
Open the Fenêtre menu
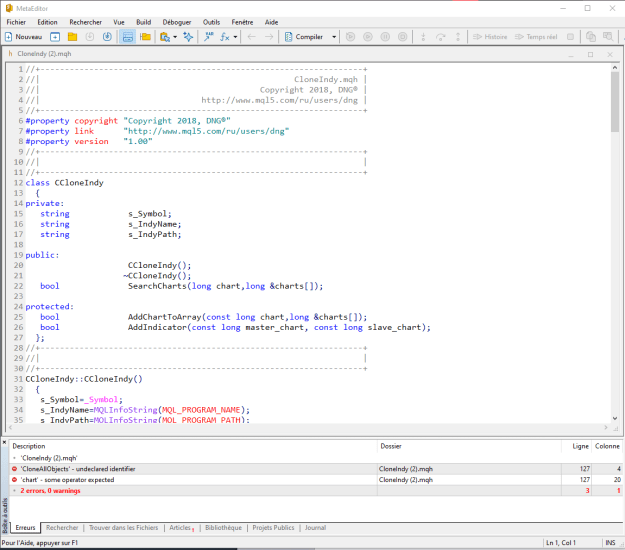point(242,22)
